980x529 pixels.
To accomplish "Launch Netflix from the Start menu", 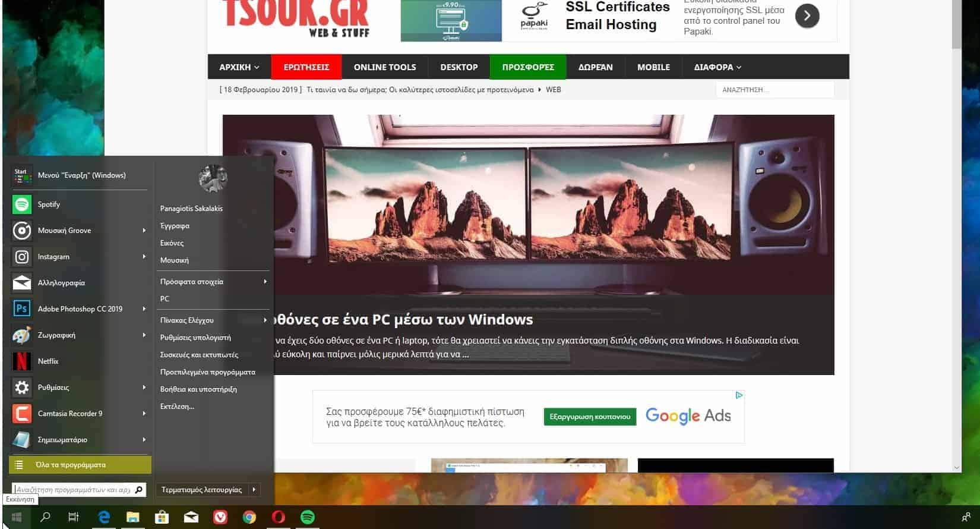I will pos(48,361).
